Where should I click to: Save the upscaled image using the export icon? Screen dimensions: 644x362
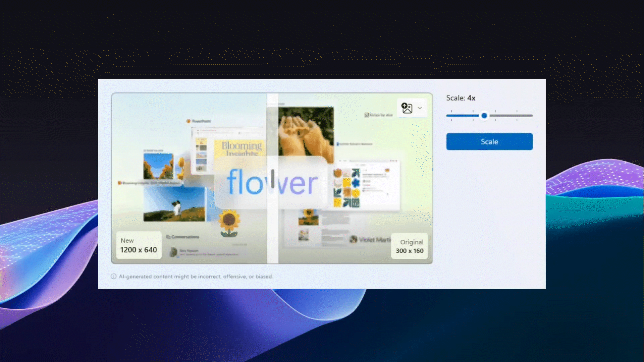(407, 108)
